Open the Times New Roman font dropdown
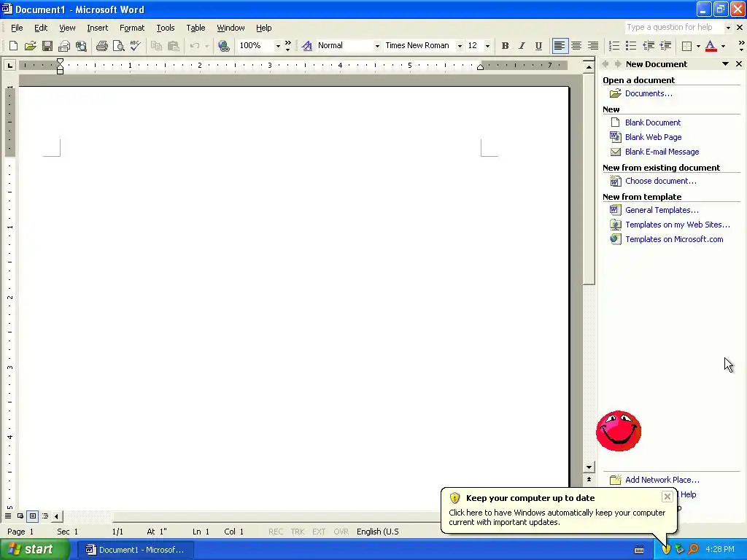Image resolution: width=747 pixels, height=560 pixels. pos(460,46)
